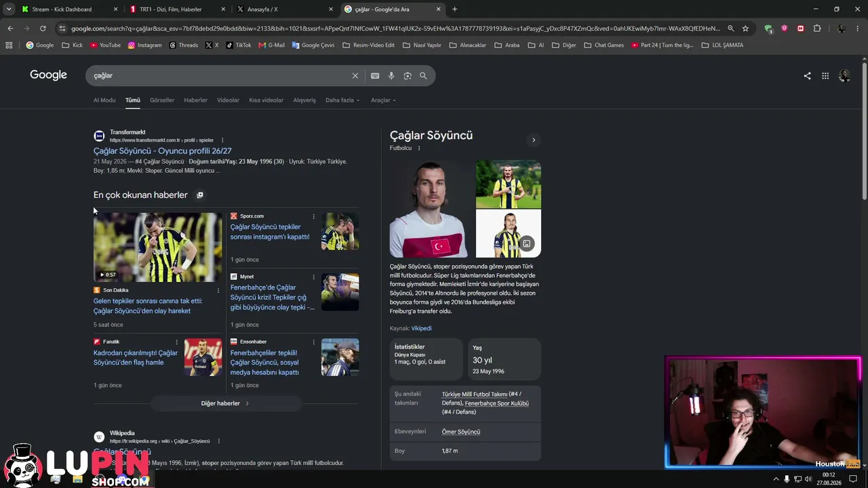868x488 pixels.
Task: Select the Videolar search tab
Action: pos(228,100)
